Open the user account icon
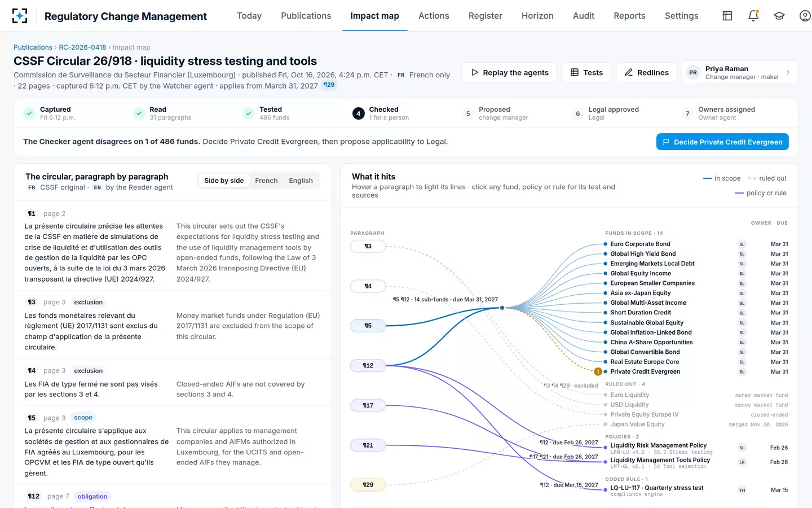Viewport: 812px width, 508px height. click(805, 16)
